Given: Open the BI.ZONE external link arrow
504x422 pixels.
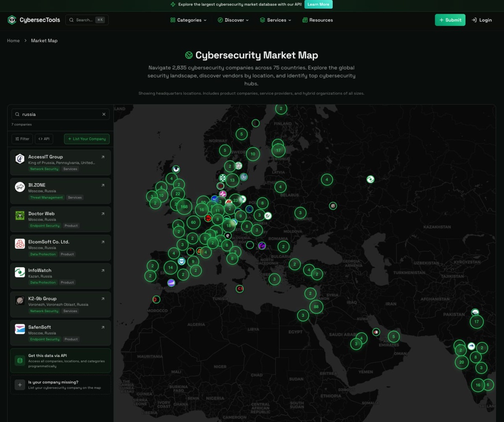Looking at the screenshot, I should click(103, 185).
